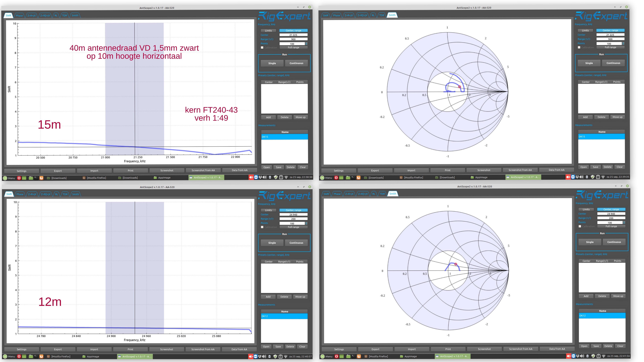
Task: Click Points spinner arrows in DK12 Smith window
Action: point(624,222)
